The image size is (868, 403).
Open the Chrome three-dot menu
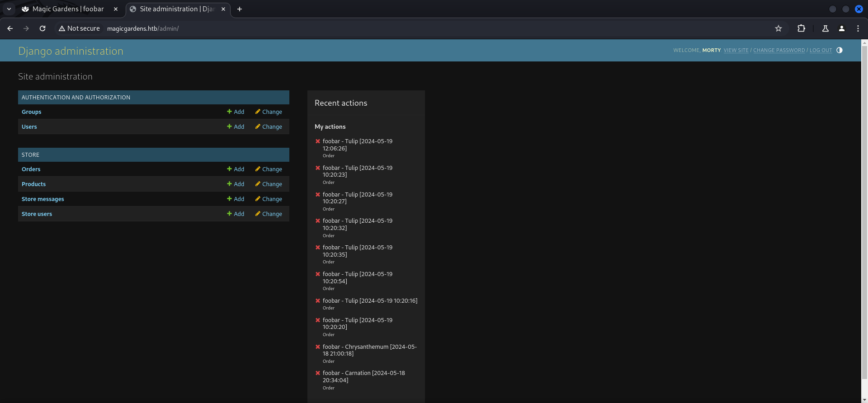pos(858,28)
